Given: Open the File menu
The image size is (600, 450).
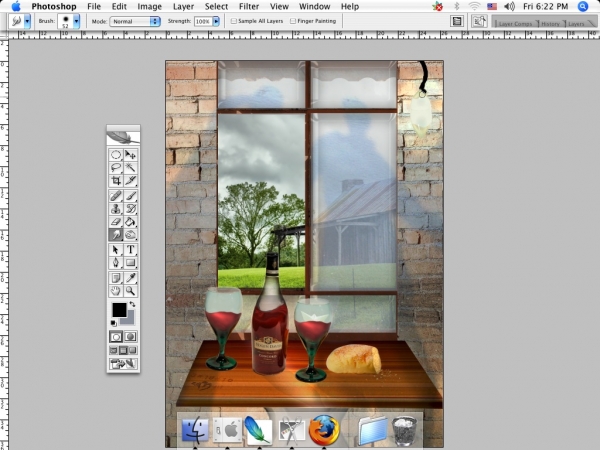Looking at the screenshot, I should click(x=94, y=7).
